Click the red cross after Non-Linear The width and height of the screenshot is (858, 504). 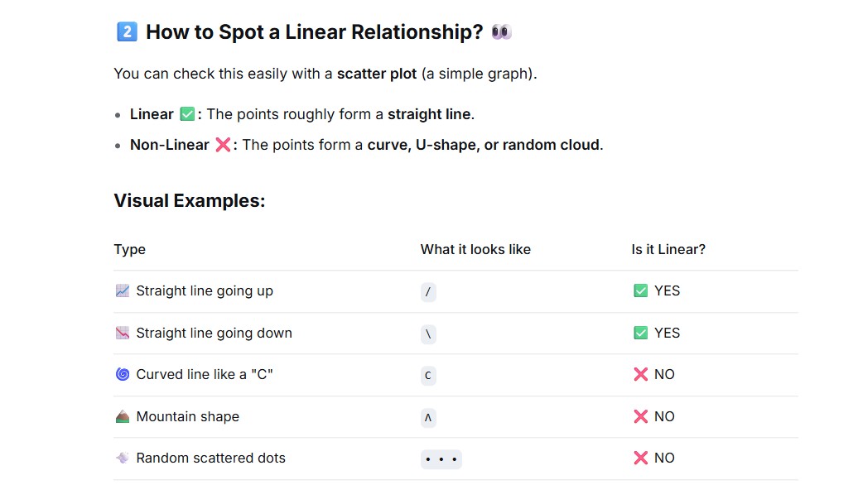click(223, 145)
